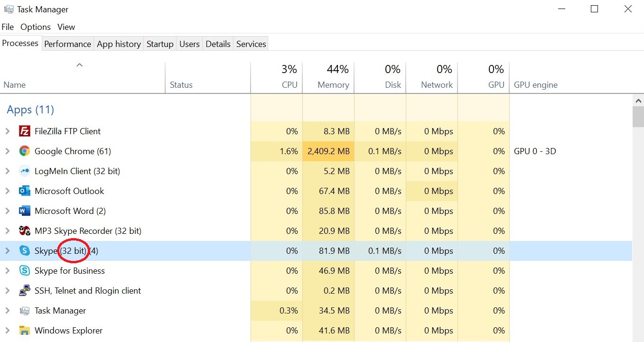
Task: Open the Startup tab
Action: (x=160, y=44)
